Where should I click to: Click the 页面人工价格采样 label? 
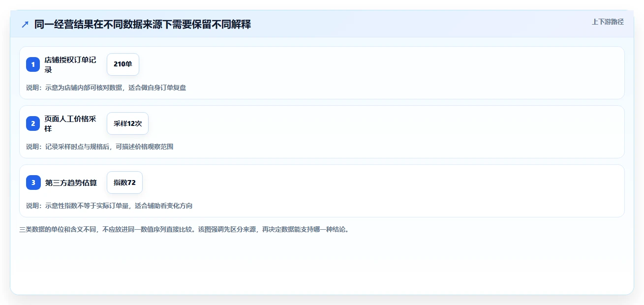point(70,123)
